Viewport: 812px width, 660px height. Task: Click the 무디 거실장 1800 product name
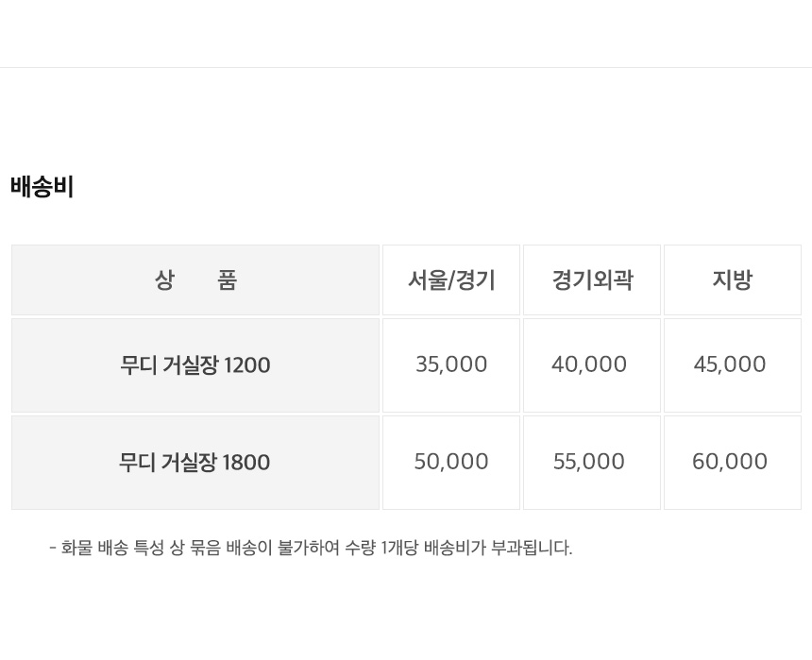click(195, 463)
